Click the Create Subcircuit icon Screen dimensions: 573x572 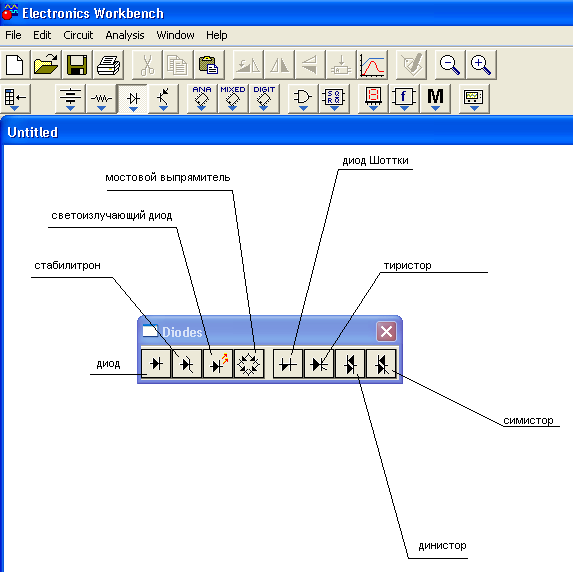click(341, 65)
